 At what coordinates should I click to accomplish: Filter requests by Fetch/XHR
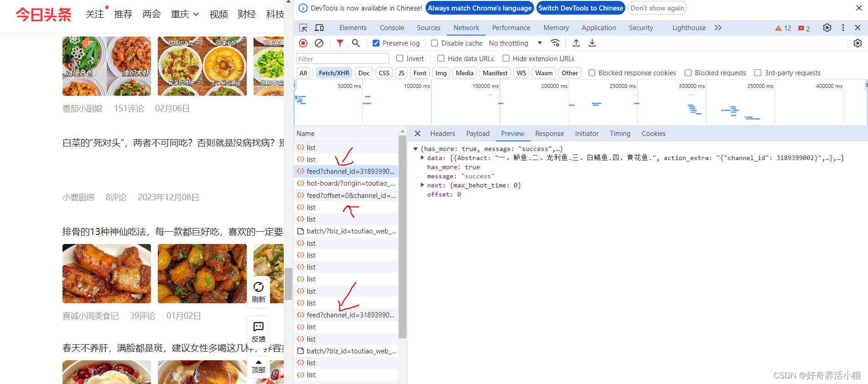click(x=334, y=73)
